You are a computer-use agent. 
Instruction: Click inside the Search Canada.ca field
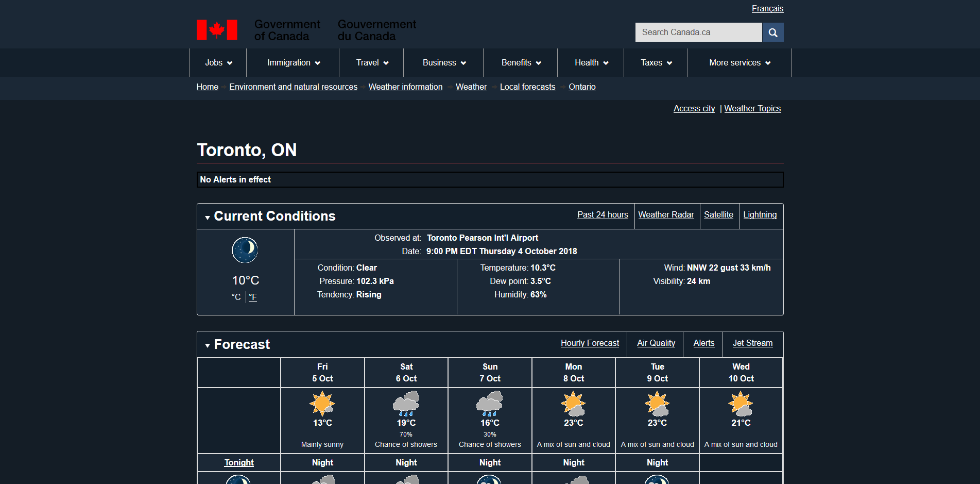pyautogui.click(x=698, y=32)
